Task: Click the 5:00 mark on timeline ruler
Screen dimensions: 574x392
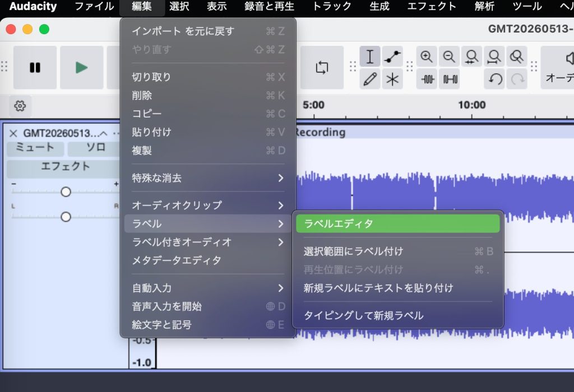Action: point(313,105)
